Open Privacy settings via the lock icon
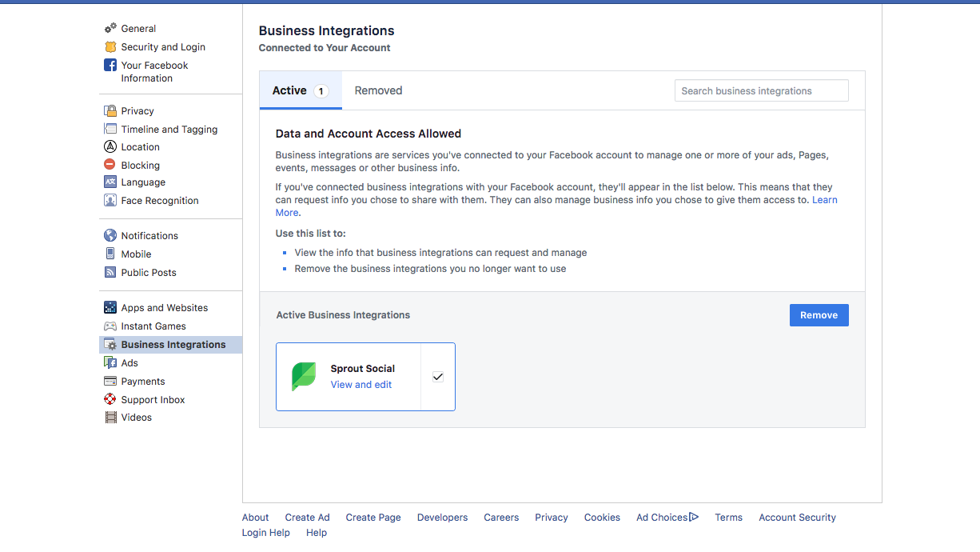Screen dimensions: 980x552 click(110, 110)
